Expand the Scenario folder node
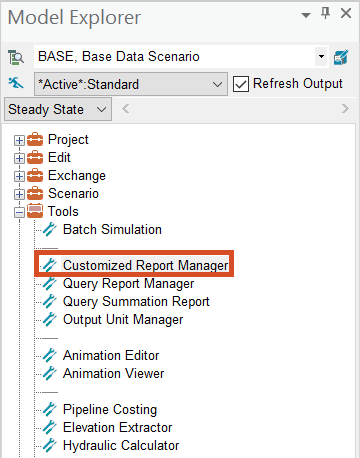This screenshot has width=360, height=458. (19, 194)
